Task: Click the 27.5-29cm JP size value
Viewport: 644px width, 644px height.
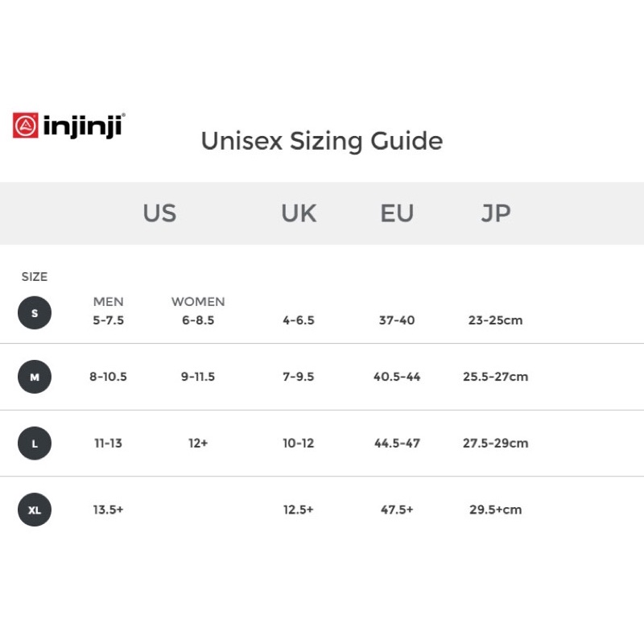Action: [496, 444]
